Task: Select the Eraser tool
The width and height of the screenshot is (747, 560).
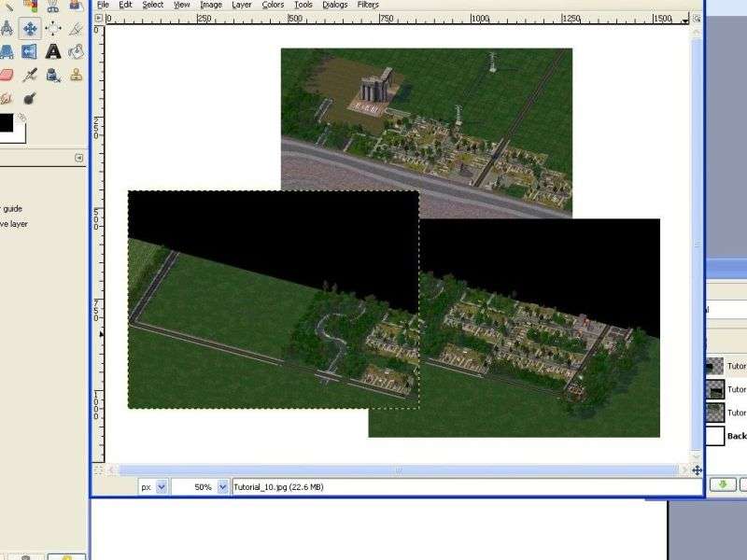Action: pos(7,75)
